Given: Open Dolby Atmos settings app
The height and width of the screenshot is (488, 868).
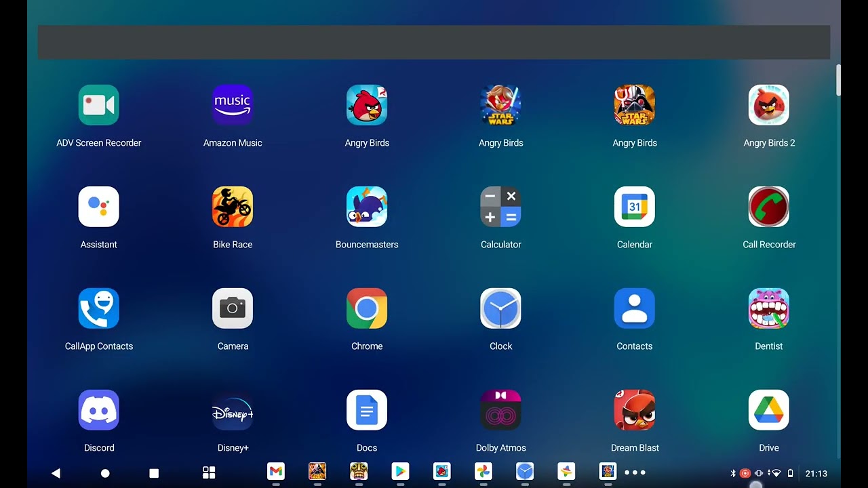Looking at the screenshot, I should [501, 410].
